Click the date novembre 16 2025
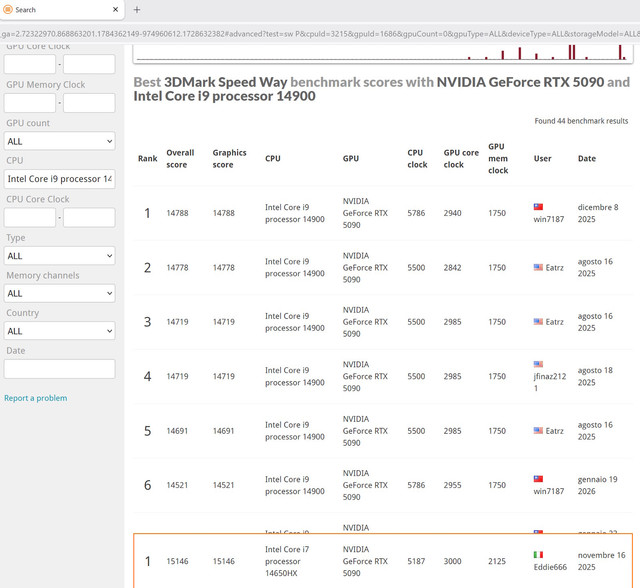 click(x=602, y=561)
